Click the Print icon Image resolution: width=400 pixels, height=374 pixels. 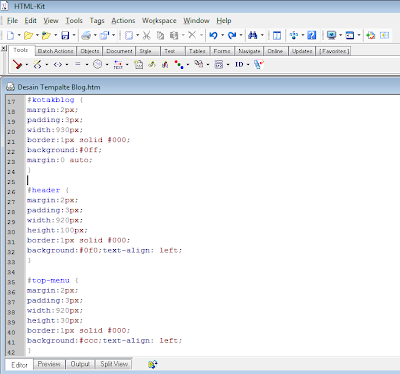(86, 35)
